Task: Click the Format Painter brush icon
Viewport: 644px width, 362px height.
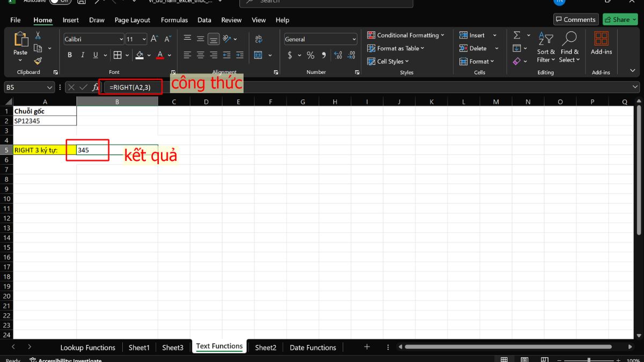Action: tap(38, 61)
